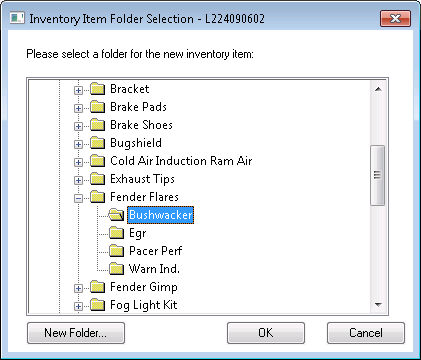Viewport: 421px width, 360px height.
Task: Expand the Exhaust Tips folder node
Action: pyautogui.click(x=78, y=180)
